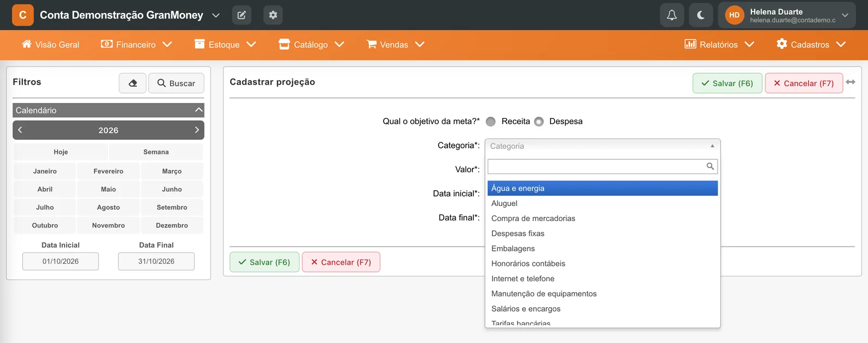Viewport: 868px width, 343px height.
Task: Choose Internet e telefone category
Action: pos(602,279)
